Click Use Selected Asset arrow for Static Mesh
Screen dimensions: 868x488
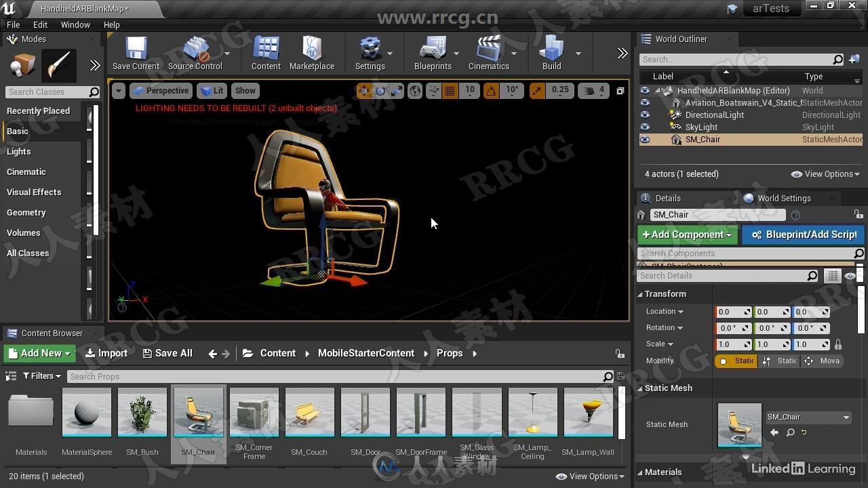click(774, 432)
